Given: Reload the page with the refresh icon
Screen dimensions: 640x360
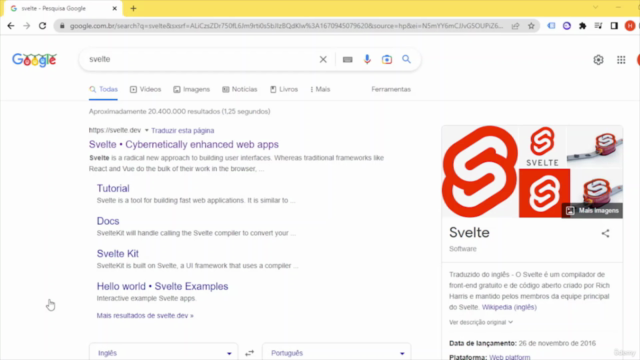Looking at the screenshot, I should click(42, 26).
